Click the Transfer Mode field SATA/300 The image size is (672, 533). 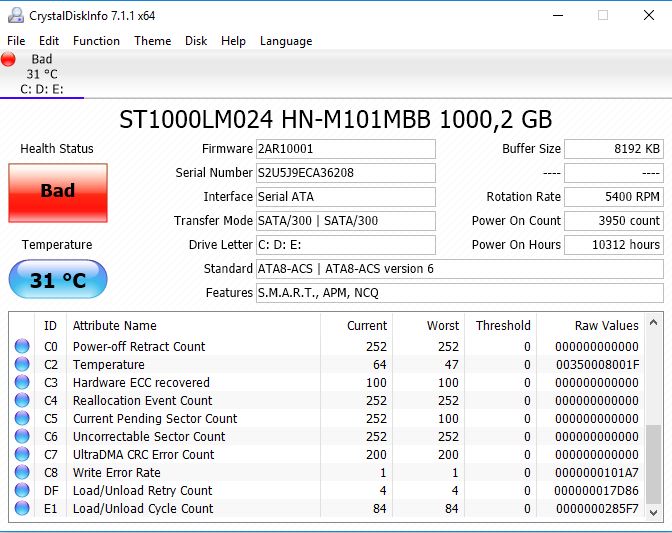(x=346, y=221)
